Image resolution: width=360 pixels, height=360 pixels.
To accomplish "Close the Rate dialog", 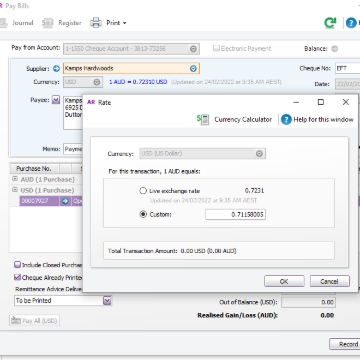I will (346, 102).
